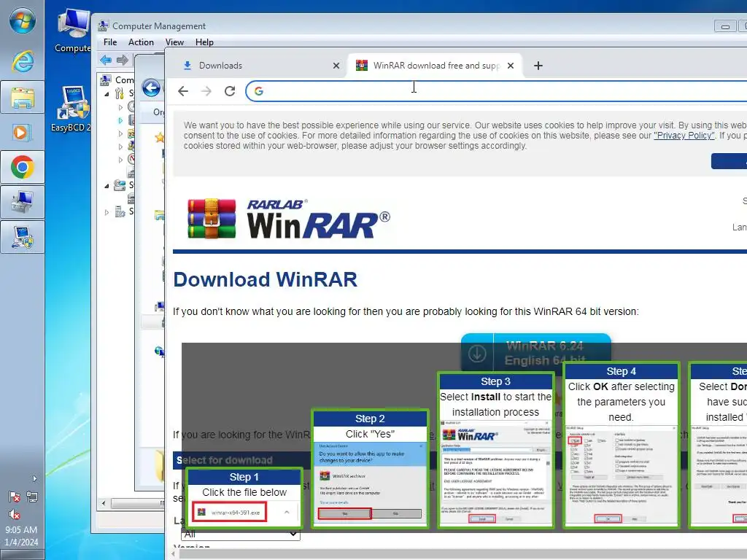The height and width of the screenshot is (560, 747).
Task: Click the Show desktop strip below the clock
Action: coord(23,555)
